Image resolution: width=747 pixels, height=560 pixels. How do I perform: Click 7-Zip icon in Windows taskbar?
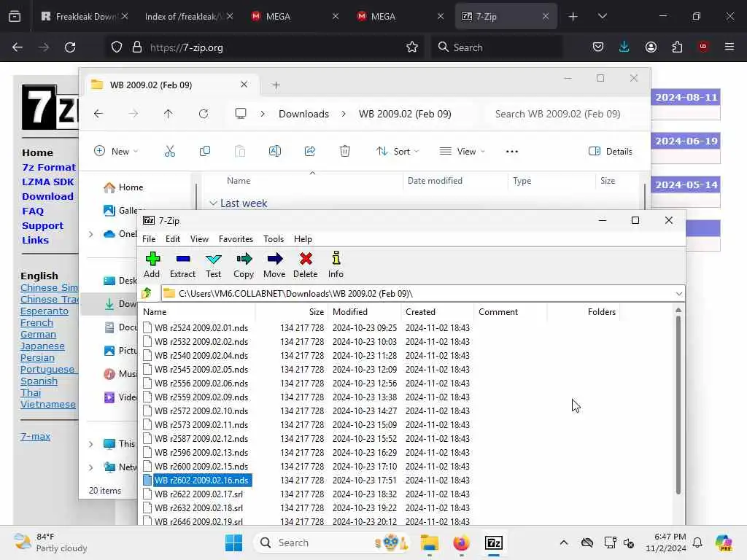tap(494, 542)
